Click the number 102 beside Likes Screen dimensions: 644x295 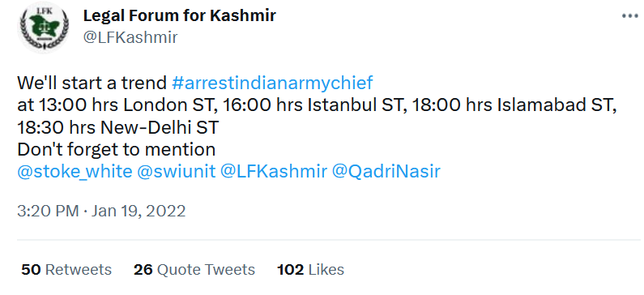point(290,270)
